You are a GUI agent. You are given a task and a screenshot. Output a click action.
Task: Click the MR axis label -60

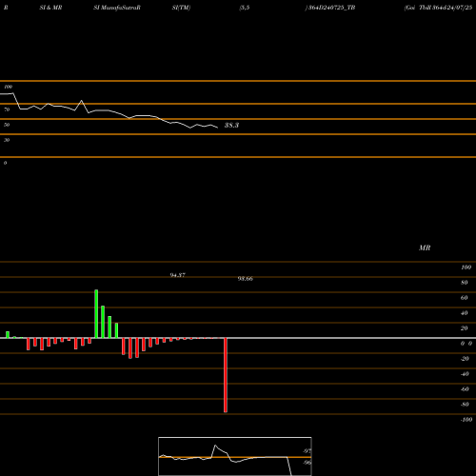click(465, 389)
